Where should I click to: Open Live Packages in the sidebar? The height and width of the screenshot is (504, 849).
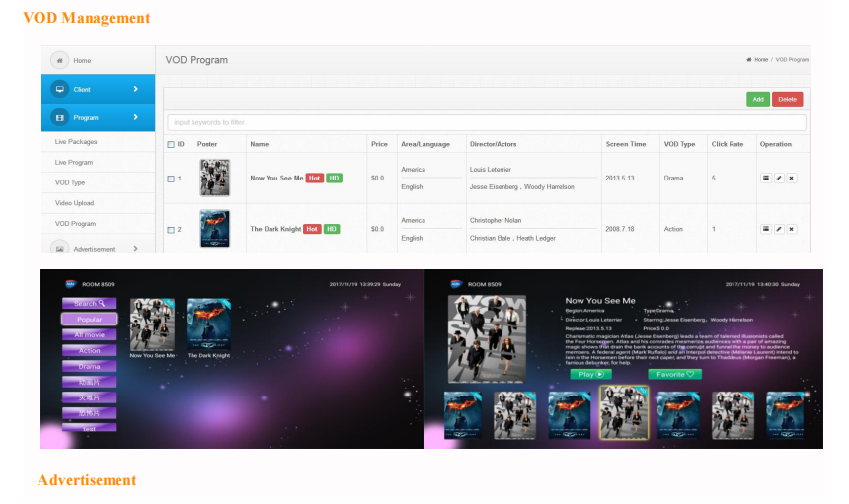coord(76,142)
